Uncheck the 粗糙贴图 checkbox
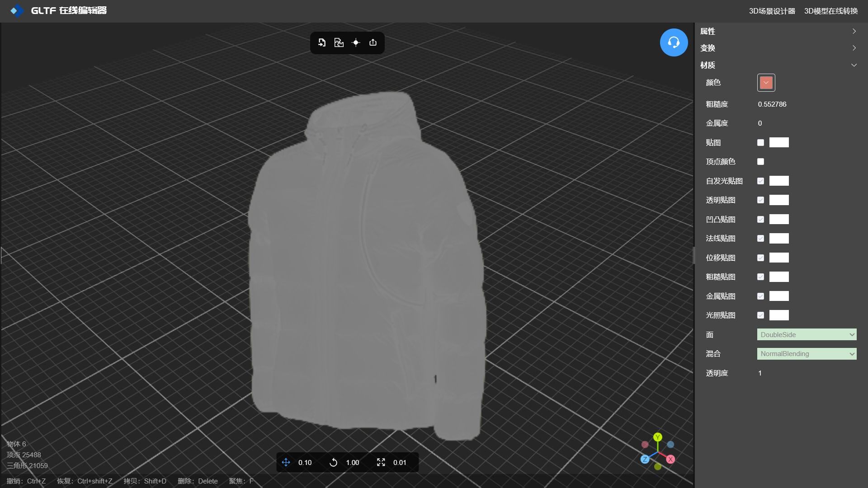 [760, 277]
